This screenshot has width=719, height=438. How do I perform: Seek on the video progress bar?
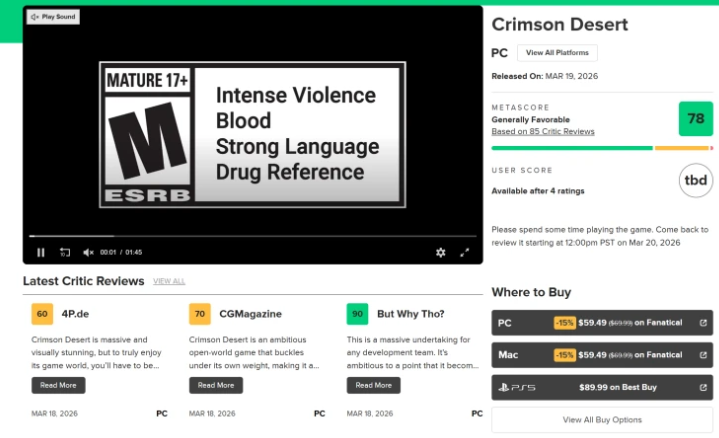250,236
